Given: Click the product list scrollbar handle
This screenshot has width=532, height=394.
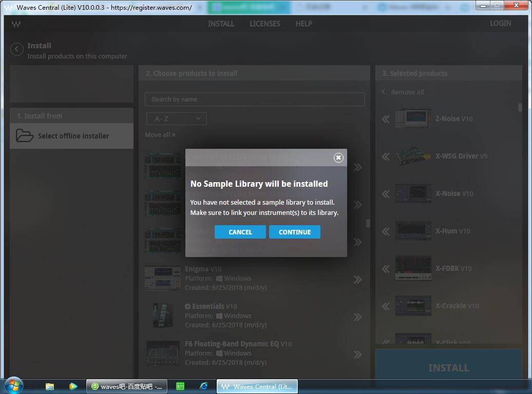Looking at the screenshot, I should pos(368,223).
